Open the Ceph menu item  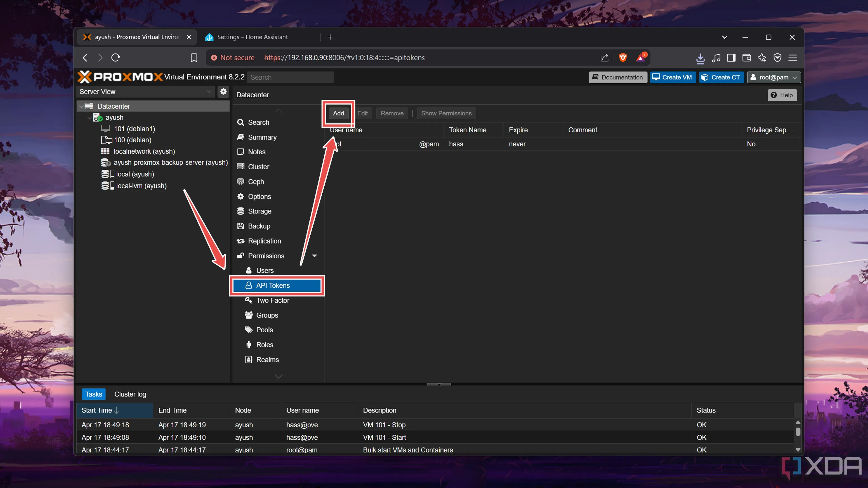point(278,181)
